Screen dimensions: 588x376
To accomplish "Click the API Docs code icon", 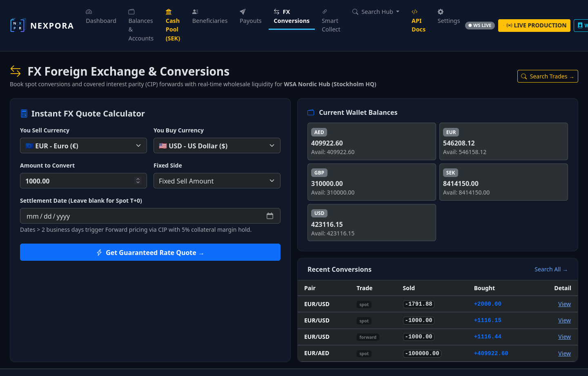I will (x=414, y=12).
